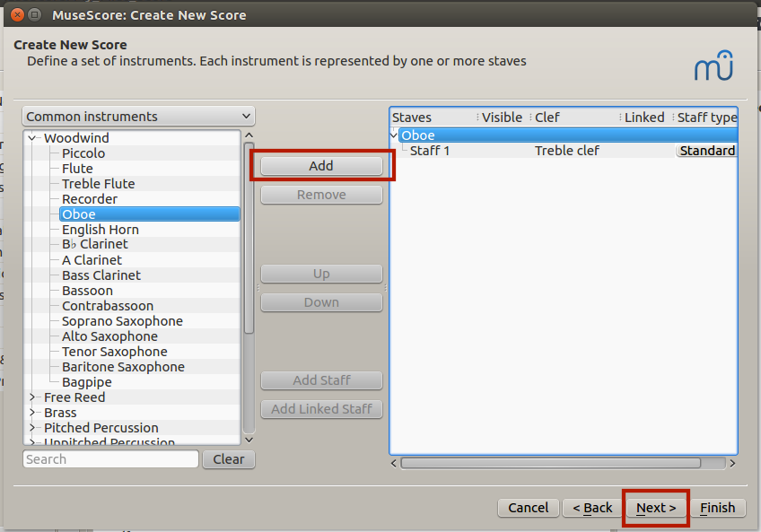
Task: Click the Add button
Action: coord(321,166)
